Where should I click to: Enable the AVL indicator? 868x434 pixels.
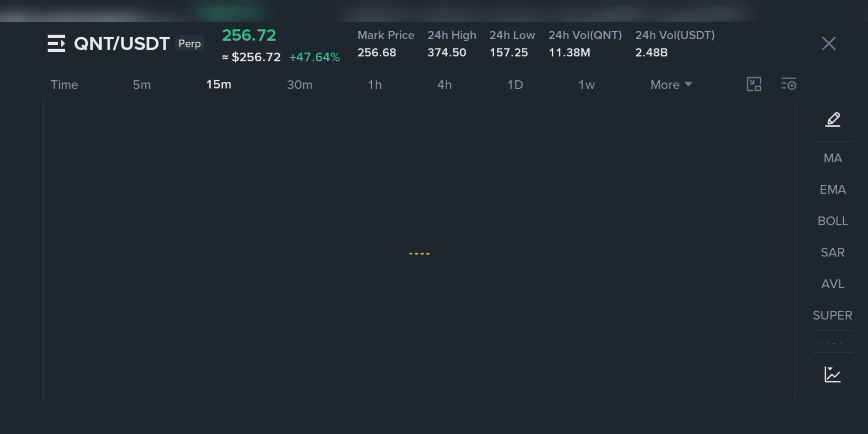[833, 284]
